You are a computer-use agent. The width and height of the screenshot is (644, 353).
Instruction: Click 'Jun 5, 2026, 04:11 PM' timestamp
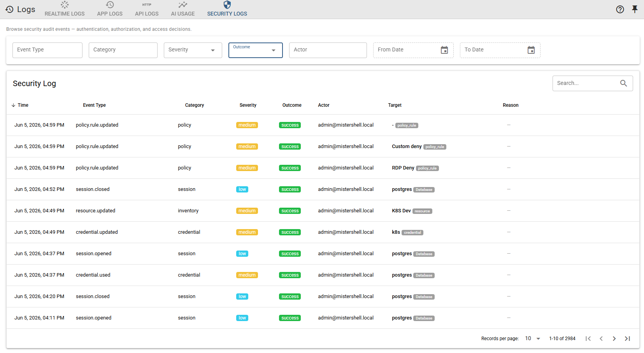[x=39, y=318]
